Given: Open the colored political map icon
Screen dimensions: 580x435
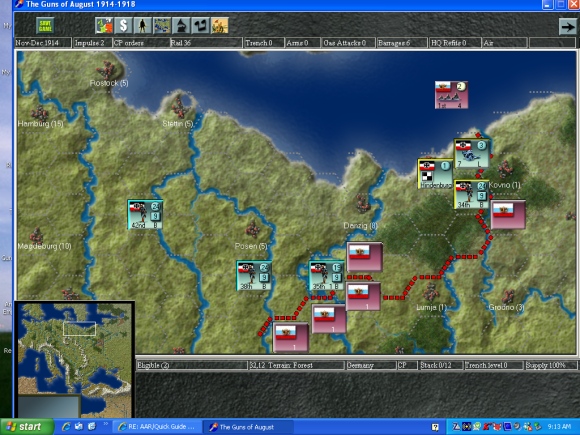Looking at the screenshot, I should click(x=104, y=26).
